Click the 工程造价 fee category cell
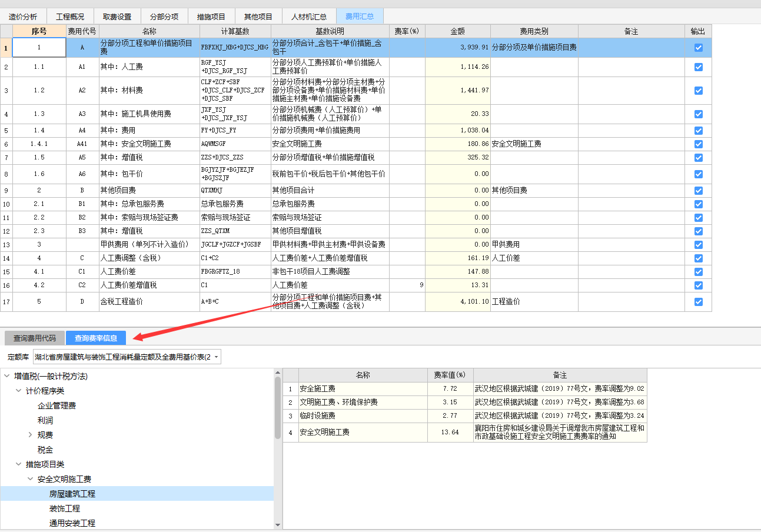761x532 pixels. click(x=534, y=302)
